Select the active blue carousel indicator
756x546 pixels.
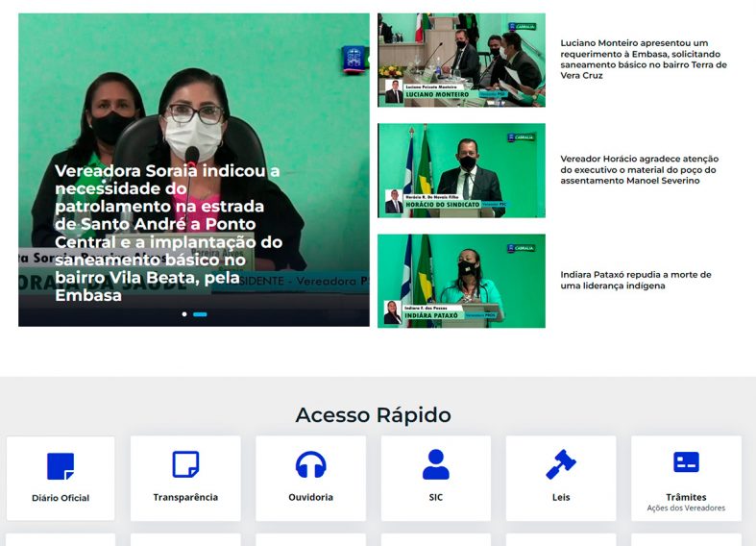point(200,314)
